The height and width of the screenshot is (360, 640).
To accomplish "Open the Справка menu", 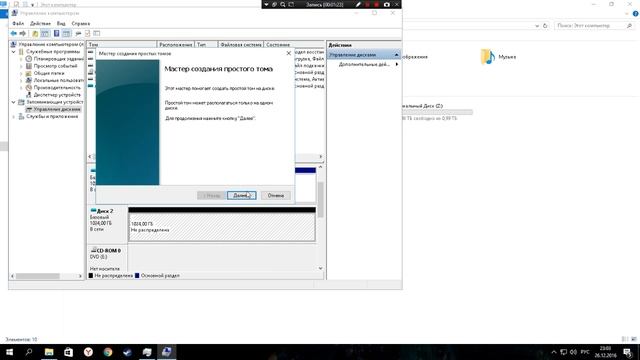I will (80, 24).
